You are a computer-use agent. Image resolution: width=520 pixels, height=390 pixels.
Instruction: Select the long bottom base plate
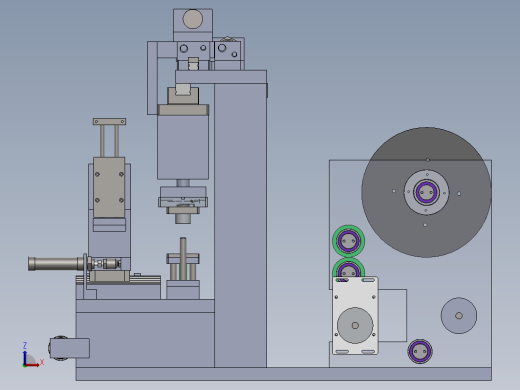(x=284, y=374)
